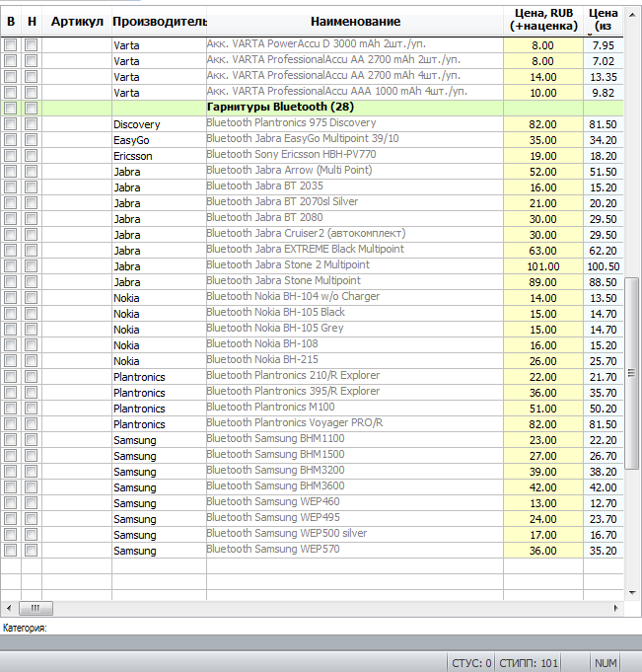Mark В checkbox in Гарнитуры Bluetooth (28) group row

coord(11,108)
